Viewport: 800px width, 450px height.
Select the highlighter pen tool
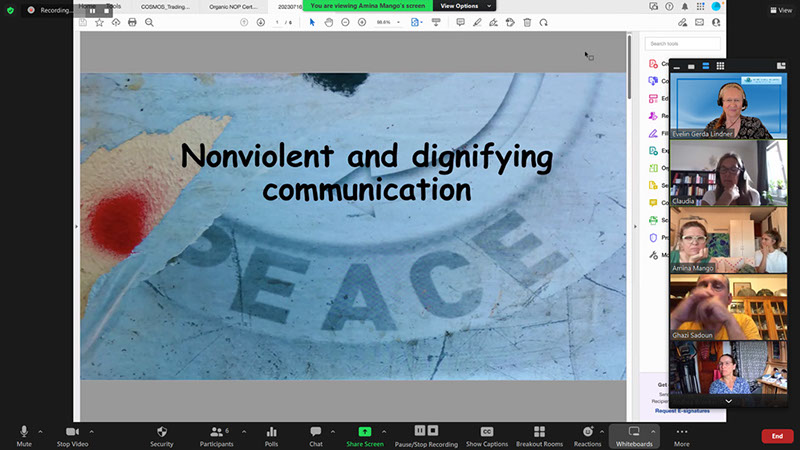[477, 22]
